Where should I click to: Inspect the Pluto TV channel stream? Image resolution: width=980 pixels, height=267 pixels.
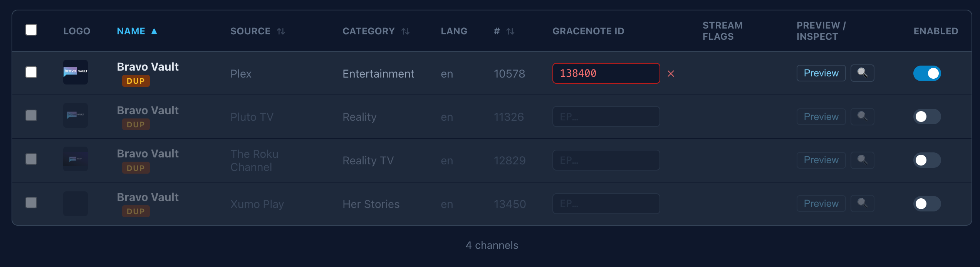pos(862,117)
